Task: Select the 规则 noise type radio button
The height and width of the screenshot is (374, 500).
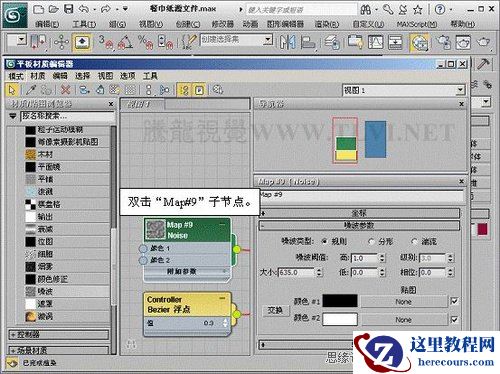Action: [324, 241]
